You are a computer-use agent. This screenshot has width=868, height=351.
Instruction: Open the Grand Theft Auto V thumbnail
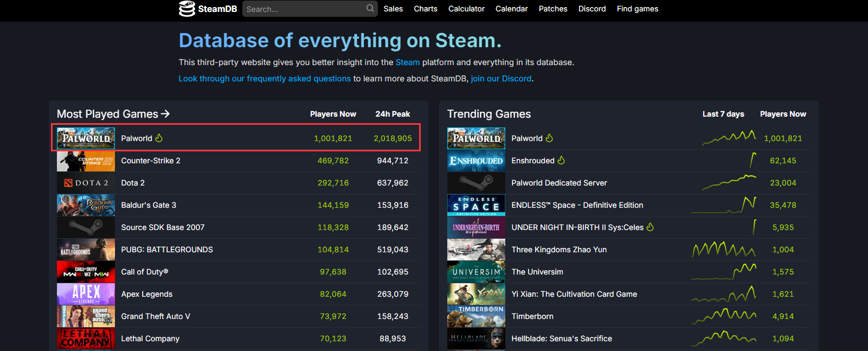coord(86,316)
